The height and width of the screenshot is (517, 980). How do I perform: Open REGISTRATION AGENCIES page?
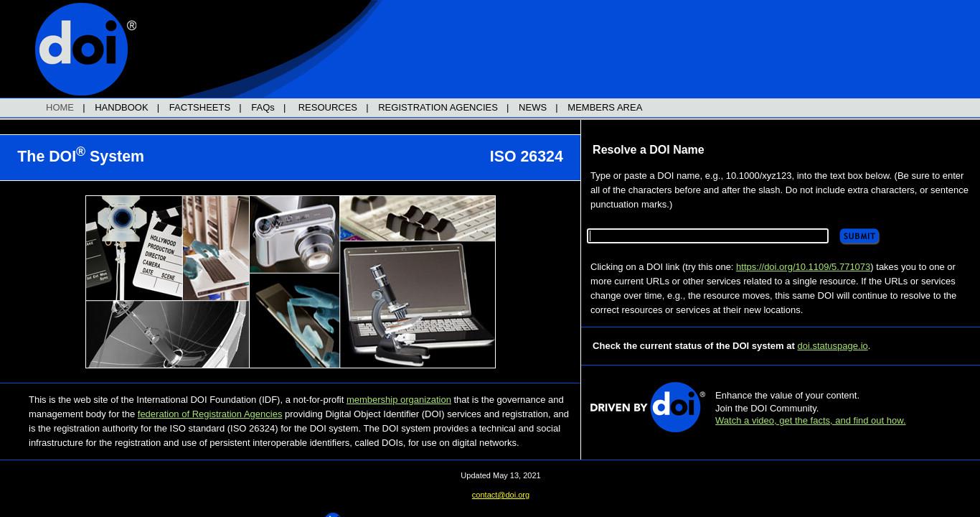(x=438, y=108)
